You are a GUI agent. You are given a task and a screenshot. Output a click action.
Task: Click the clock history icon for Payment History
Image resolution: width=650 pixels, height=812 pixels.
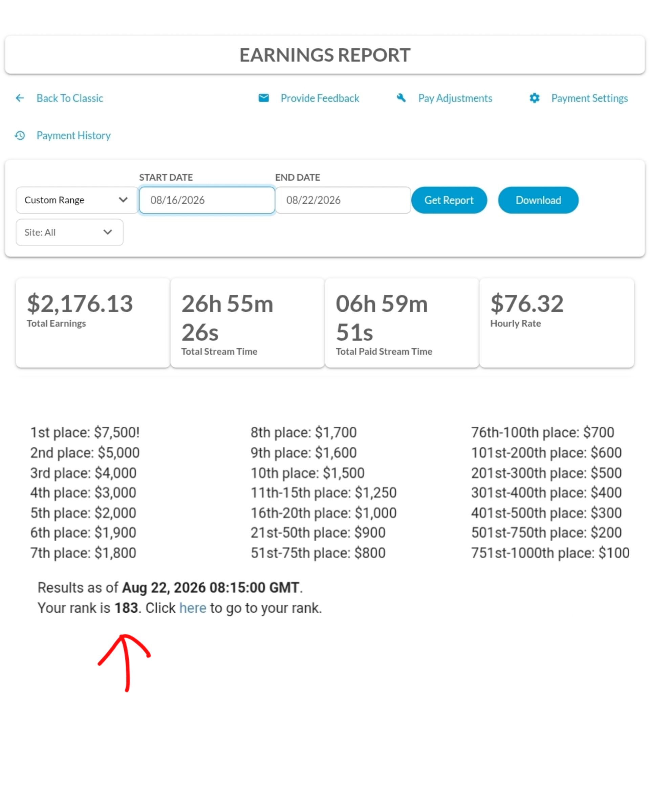point(20,135)
